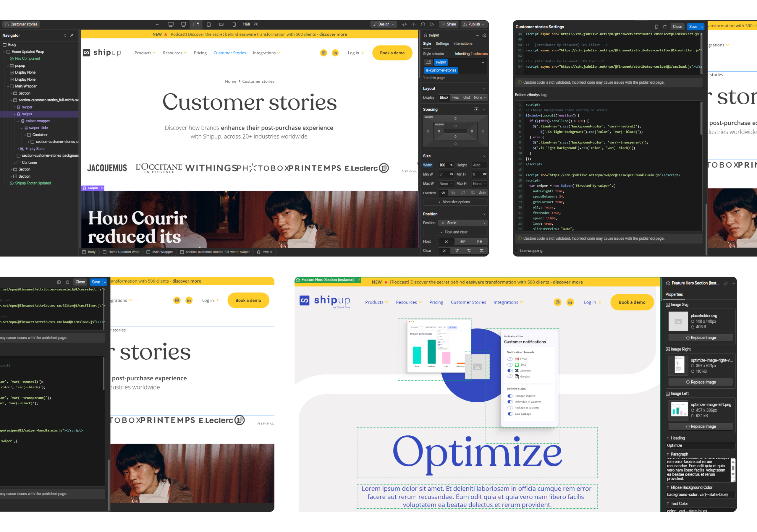Viewport: 757px width, 532px height.
Task: Choose the float right icon
Action: pyautogui.click(x=479, y=241)
